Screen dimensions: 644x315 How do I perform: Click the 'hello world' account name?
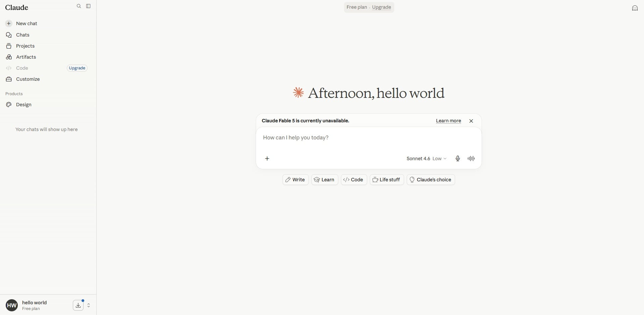[x=34, y=303]
